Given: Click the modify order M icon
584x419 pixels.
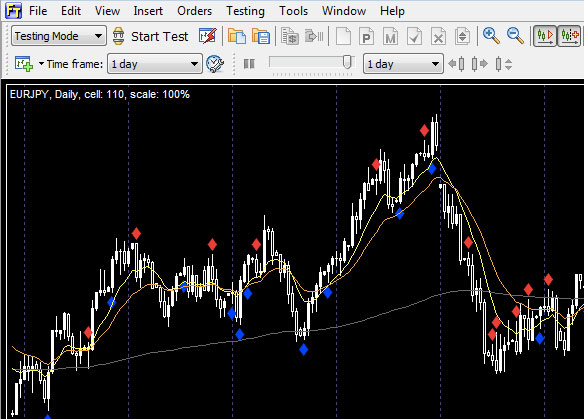Looking at the screenshot, I should coord(390,36).
